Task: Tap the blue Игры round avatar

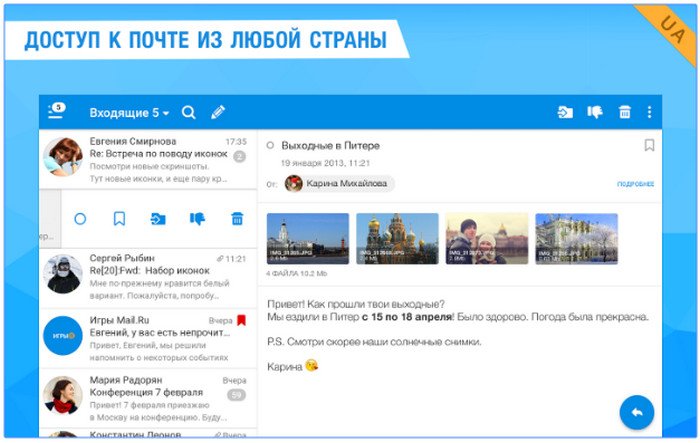Action: click(63, 335)
